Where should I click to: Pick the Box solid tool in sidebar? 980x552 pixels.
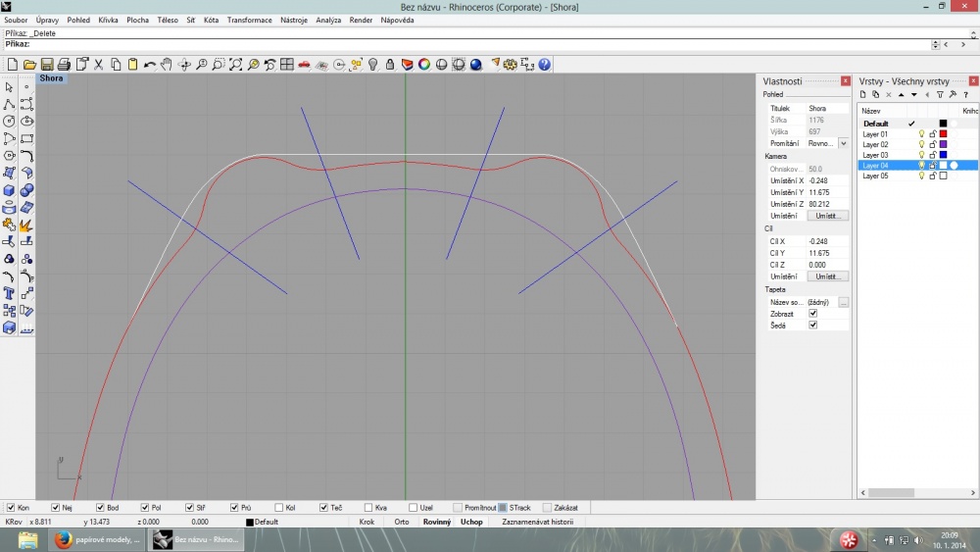(x=10, y=190)
